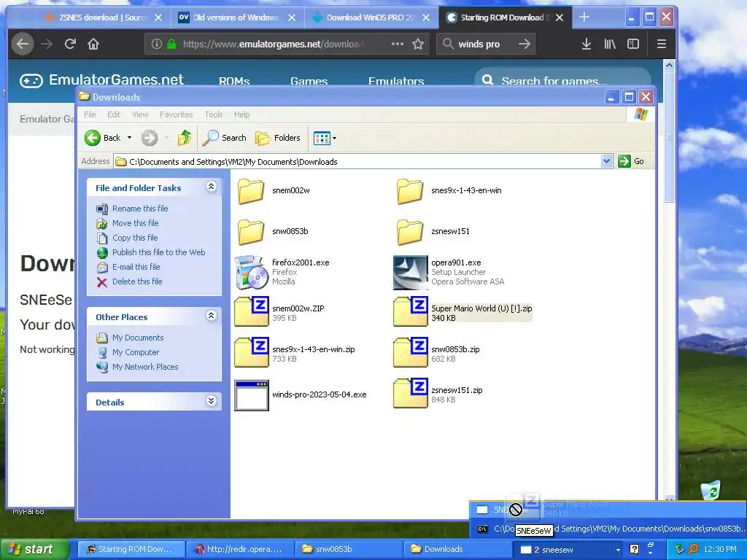The image size is (747, 560).
Task: Click the Start button on taskbar
Action: [x=34, y=549]
